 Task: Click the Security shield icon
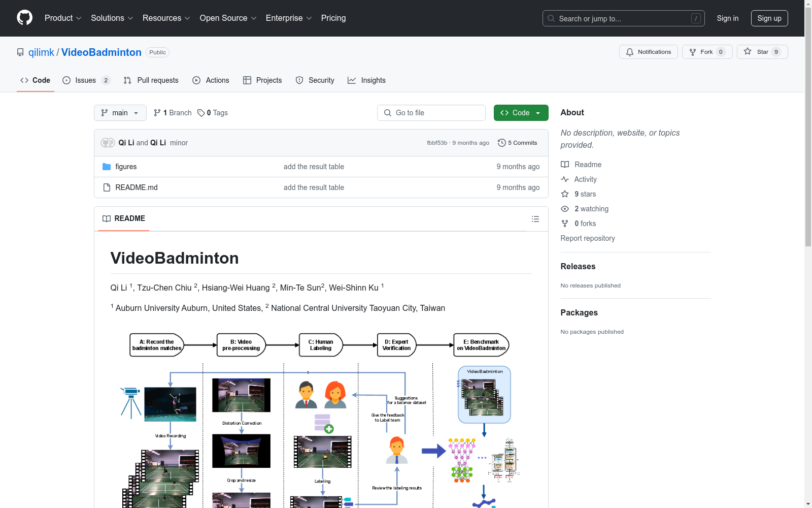pyautogui.click(x=299, y=80)
